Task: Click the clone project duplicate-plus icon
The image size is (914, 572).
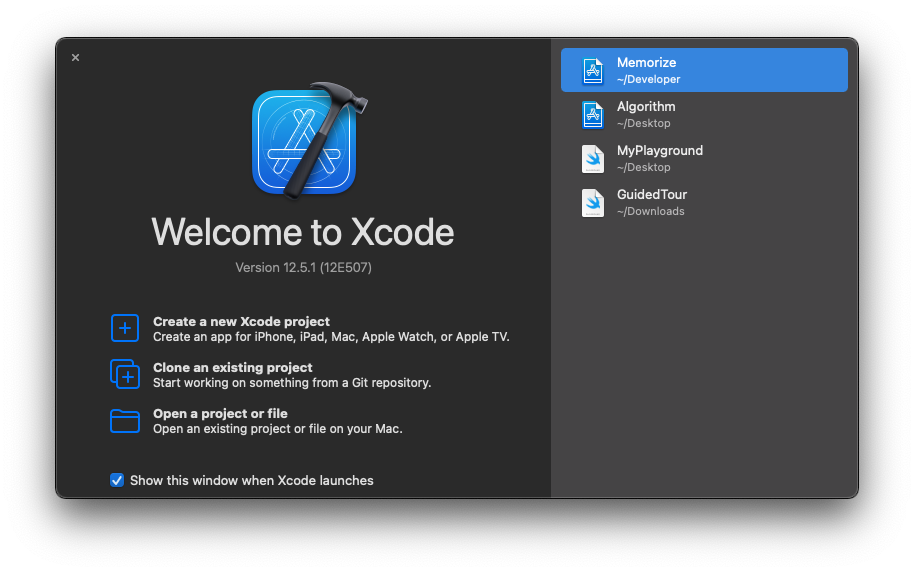Action: 125,374
